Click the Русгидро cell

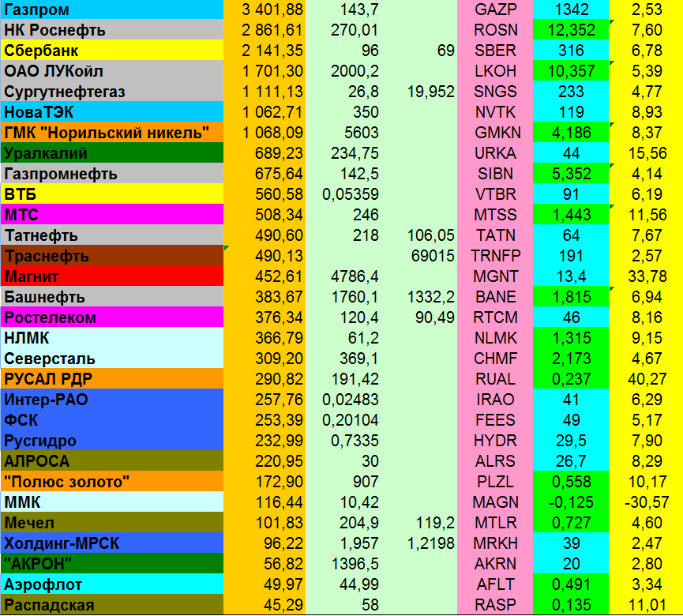[x=112, y=441]
